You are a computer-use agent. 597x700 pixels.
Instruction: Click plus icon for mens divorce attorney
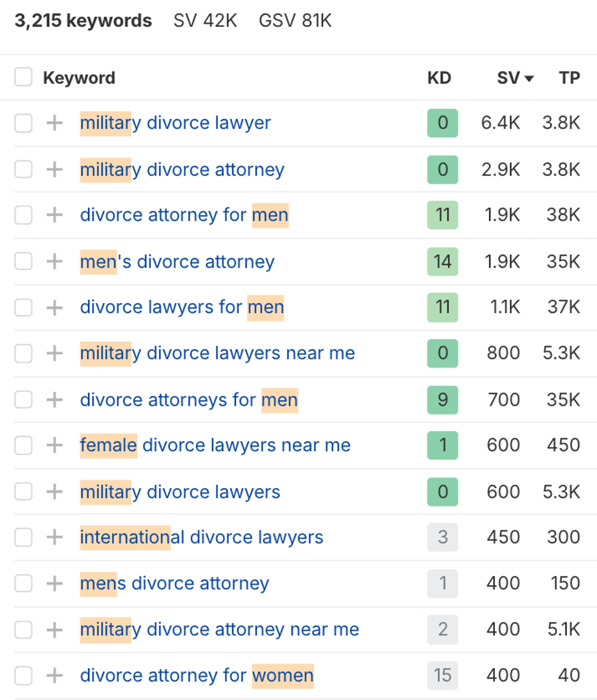point(54,583)
